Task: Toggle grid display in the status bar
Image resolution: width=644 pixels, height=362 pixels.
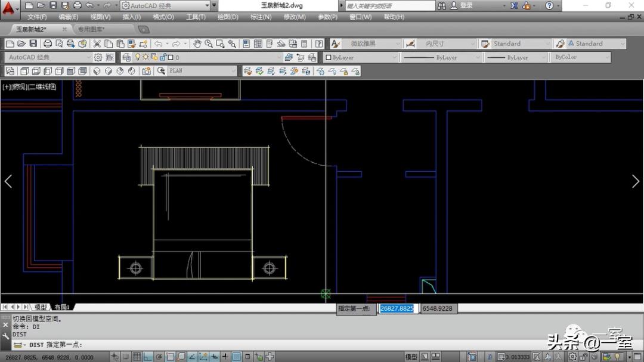Action: coord(137,357)
